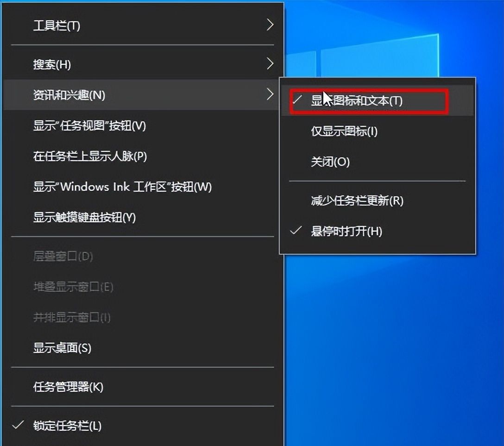This screenshot has height=446, width=504.
Task: Expand the 搜索(H) submenu
Action: click(x=142, y=64)
